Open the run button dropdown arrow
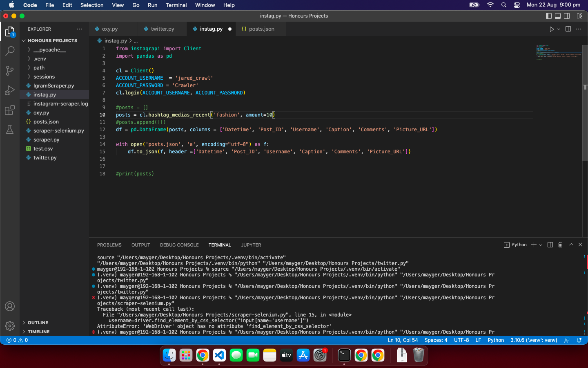This screenshot has height=368, width=588. pos(559,29)
